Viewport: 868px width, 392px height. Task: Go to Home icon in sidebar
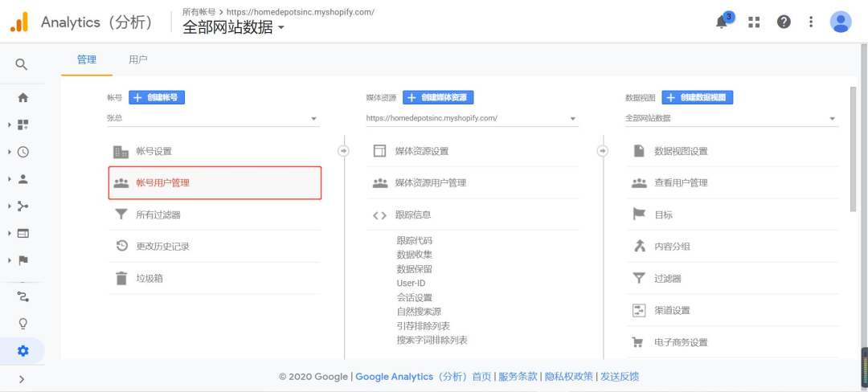[x=23, y=98]
